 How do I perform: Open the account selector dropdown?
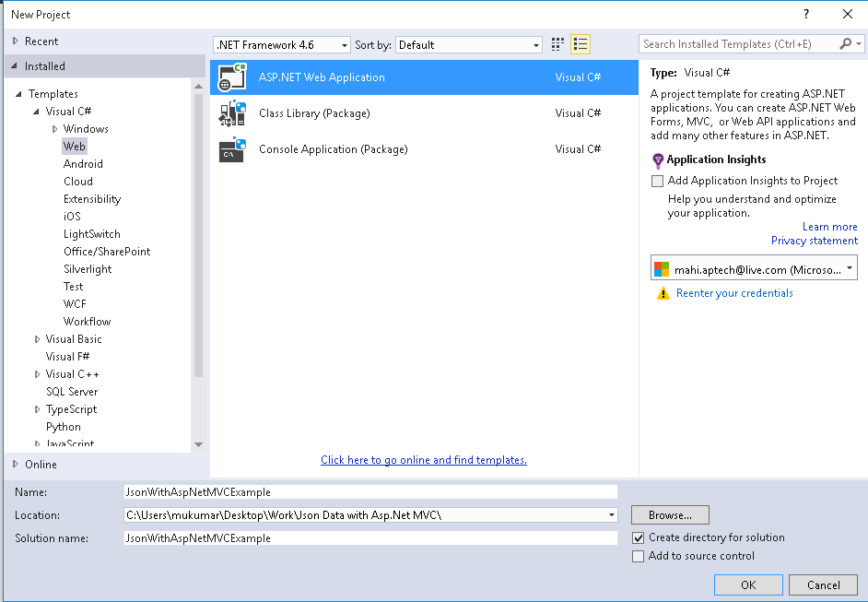pyautogui.click(x=754, y=268)
